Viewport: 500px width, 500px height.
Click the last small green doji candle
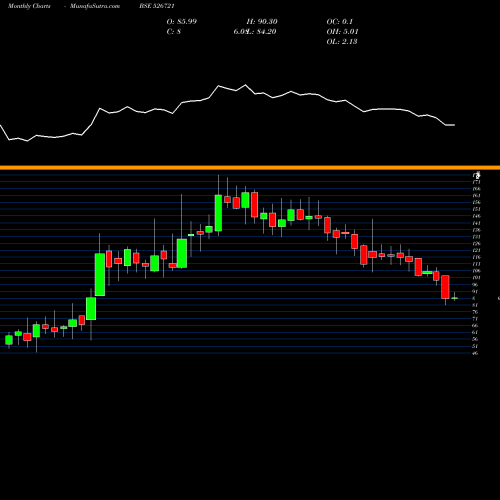454,298
